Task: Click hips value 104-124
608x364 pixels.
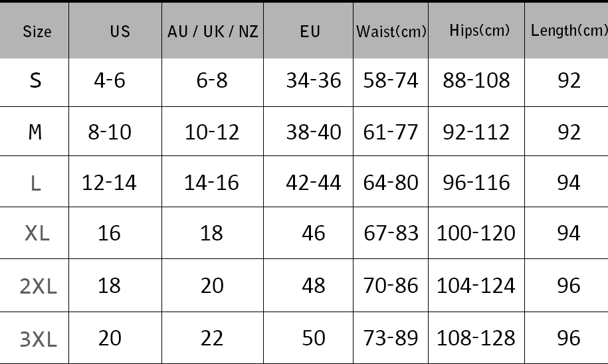Action: (x=476, y=286)
